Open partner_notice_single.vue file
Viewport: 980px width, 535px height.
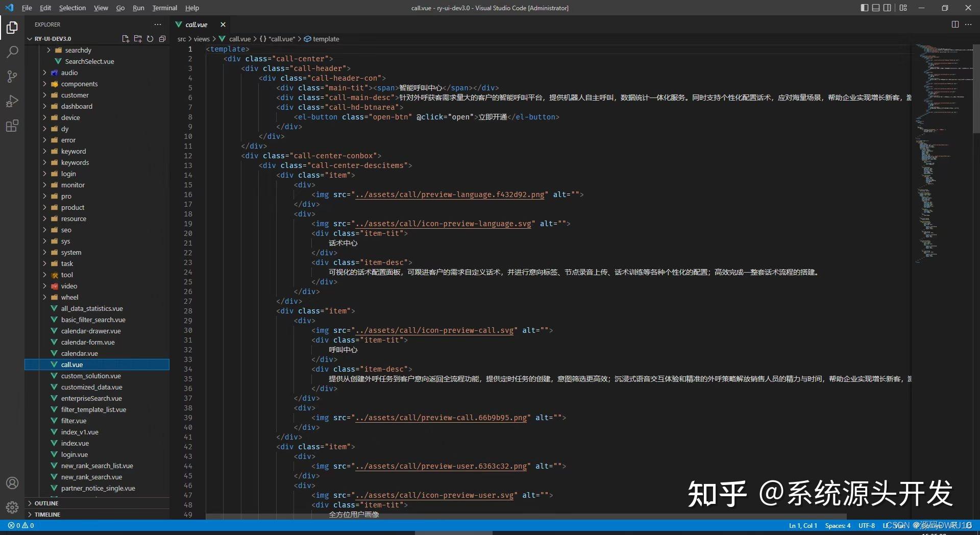98,488
